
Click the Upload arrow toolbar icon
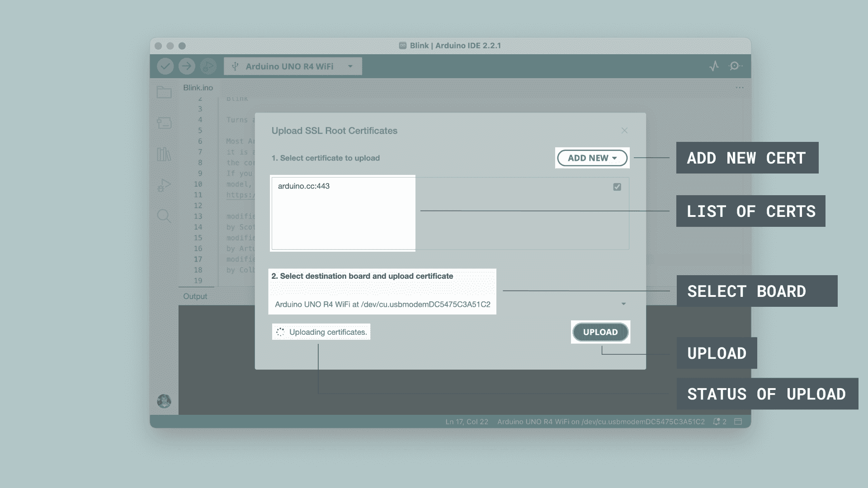tap(187, 66)
